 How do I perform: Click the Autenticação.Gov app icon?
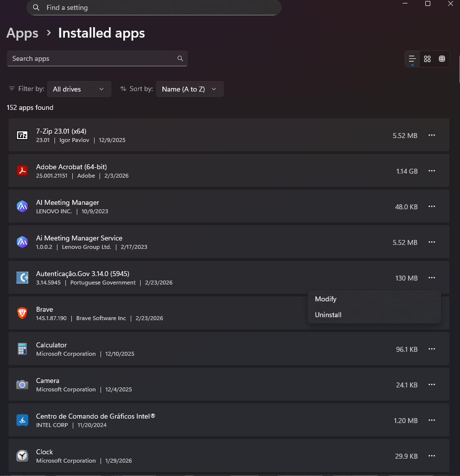tap(22, 278)
